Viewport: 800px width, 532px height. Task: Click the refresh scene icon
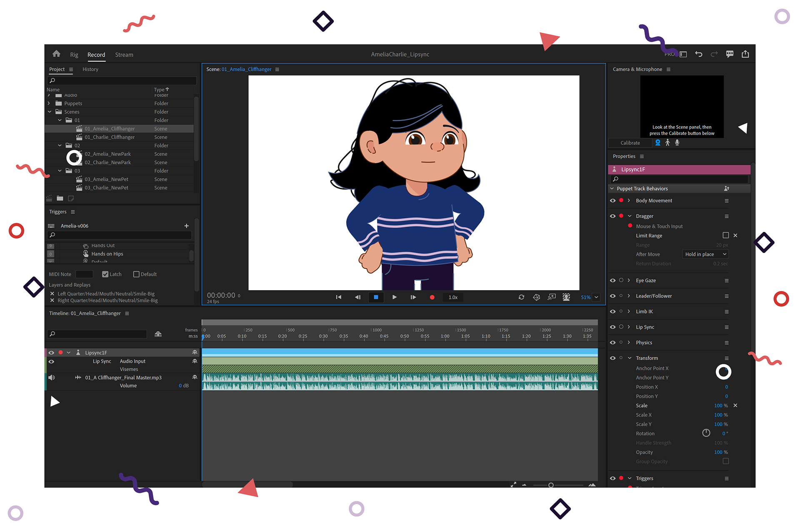(x=521, y=297)
